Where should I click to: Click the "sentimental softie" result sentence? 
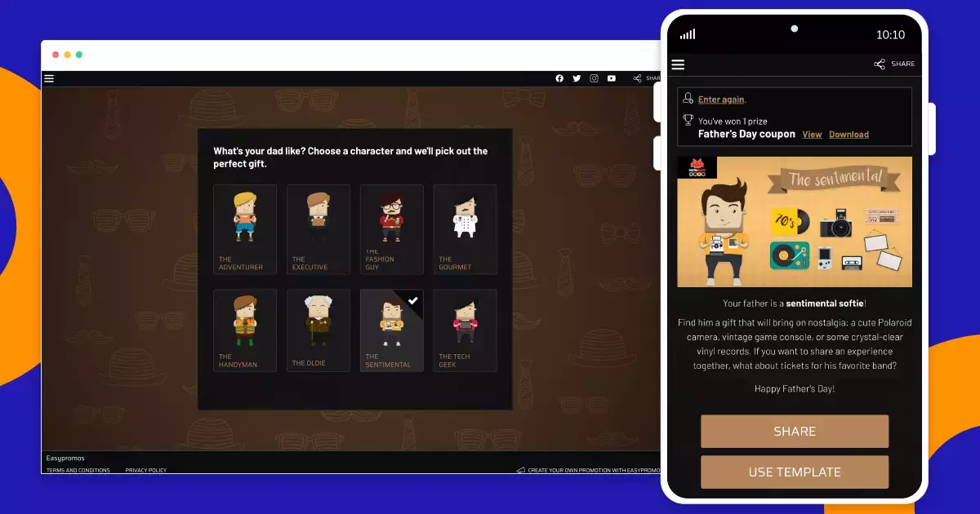[795, 304]
